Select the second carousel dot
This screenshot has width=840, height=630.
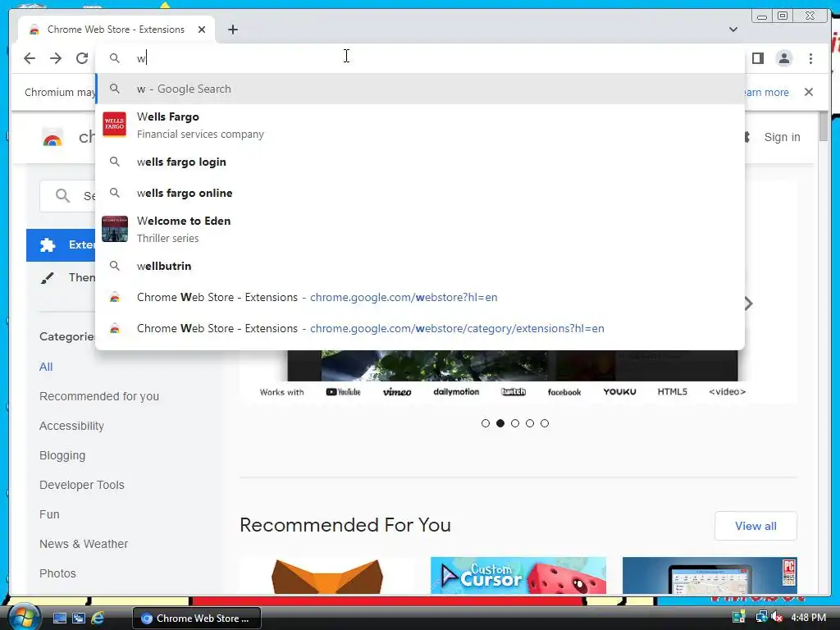[x=500, y=423]
